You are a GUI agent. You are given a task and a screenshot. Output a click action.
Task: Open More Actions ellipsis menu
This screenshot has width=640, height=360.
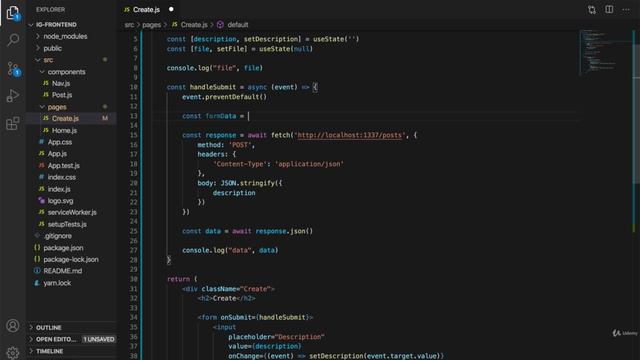[x=626, y=9]
